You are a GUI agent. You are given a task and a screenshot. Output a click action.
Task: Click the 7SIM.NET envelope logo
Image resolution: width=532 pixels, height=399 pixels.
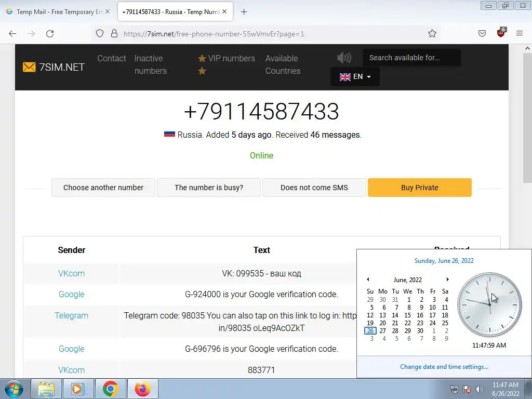pyautogui.click(x=54, y=67)
